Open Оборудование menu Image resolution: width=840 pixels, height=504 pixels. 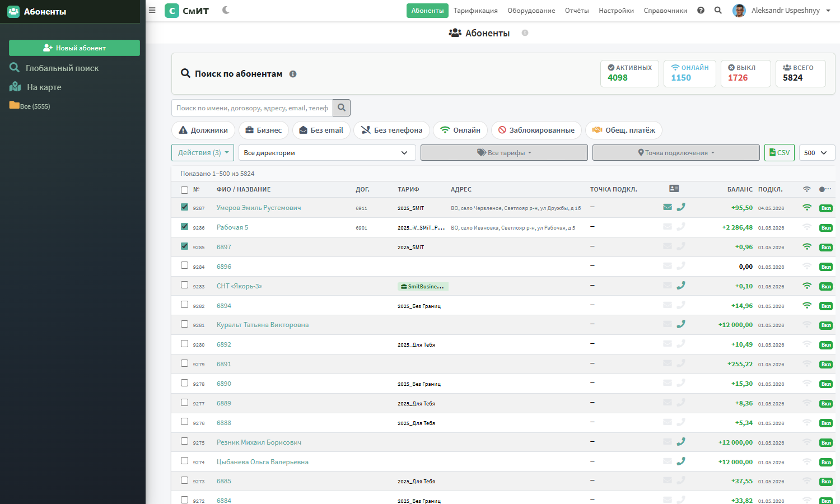point(531,11)
